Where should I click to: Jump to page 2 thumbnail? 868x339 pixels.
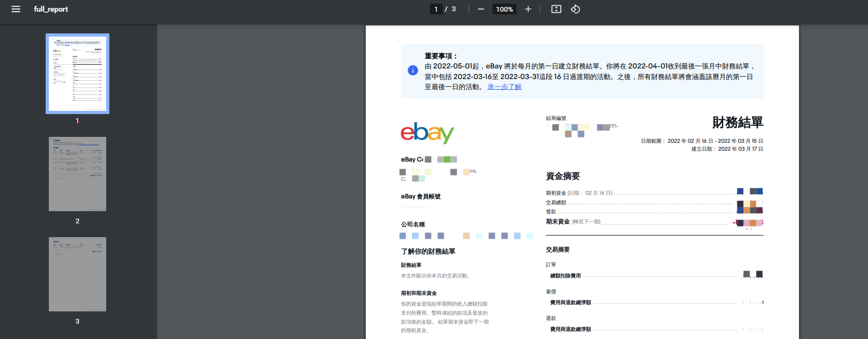(x=78, y=174)
